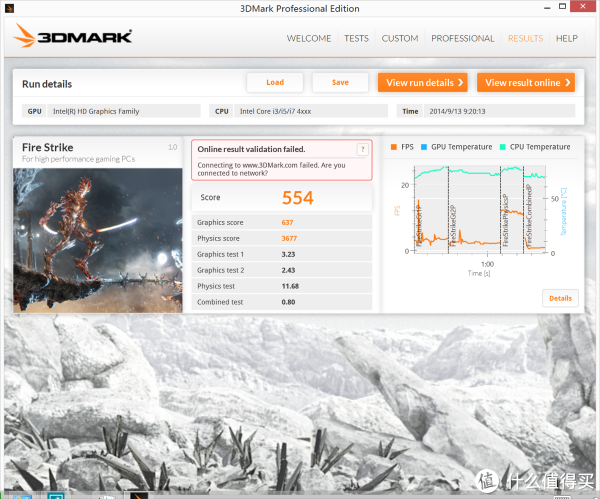Click the FireStrikePhysicsP marker on the chart
This screenshot has width=600, height=499.
[505, 220]
